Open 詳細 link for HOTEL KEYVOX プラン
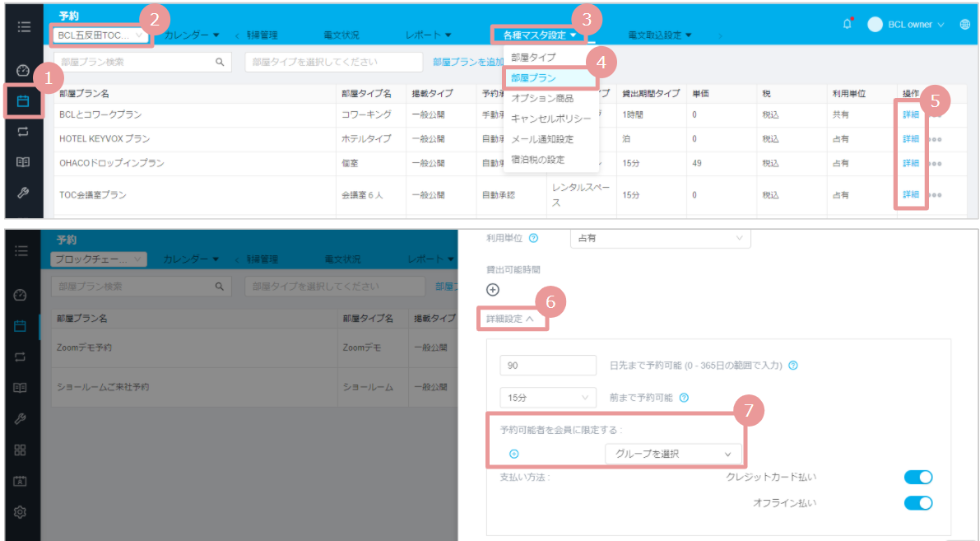This screenshot has width=980, height=541. tap(911, 139)
